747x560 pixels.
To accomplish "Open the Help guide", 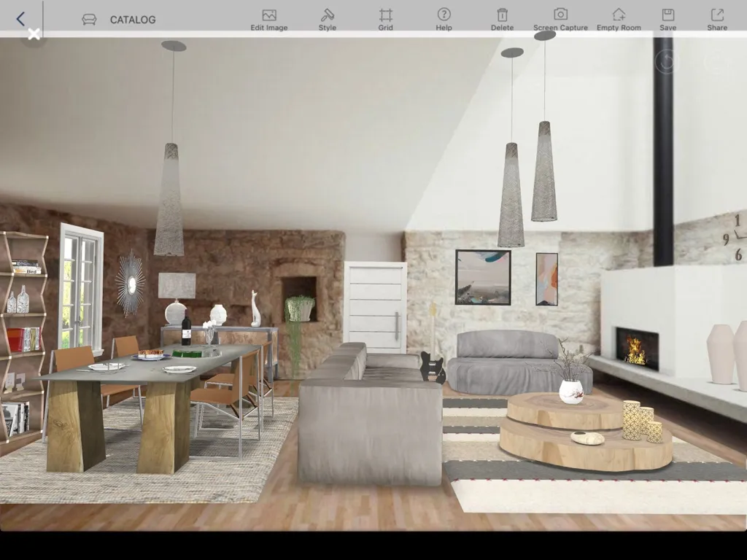I will (444, 20).
